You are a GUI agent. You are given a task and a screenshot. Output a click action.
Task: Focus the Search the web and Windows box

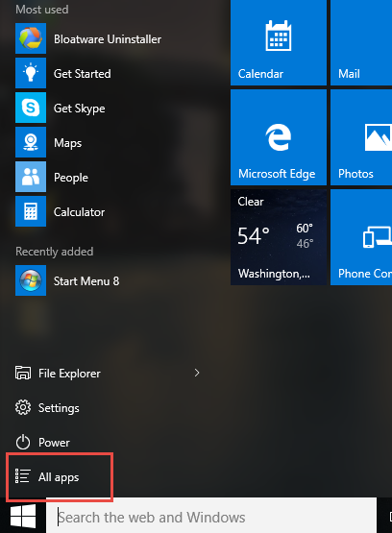(211, 517)
